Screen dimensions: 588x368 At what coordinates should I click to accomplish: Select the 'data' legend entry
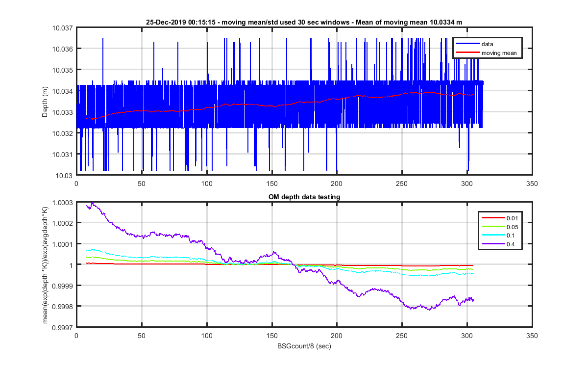tap(487, 44)
